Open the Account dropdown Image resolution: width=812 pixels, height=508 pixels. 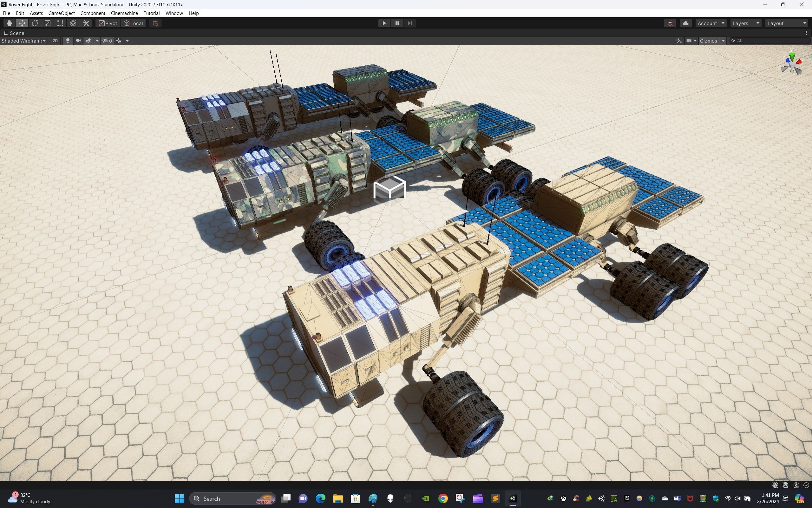[711, 23]
